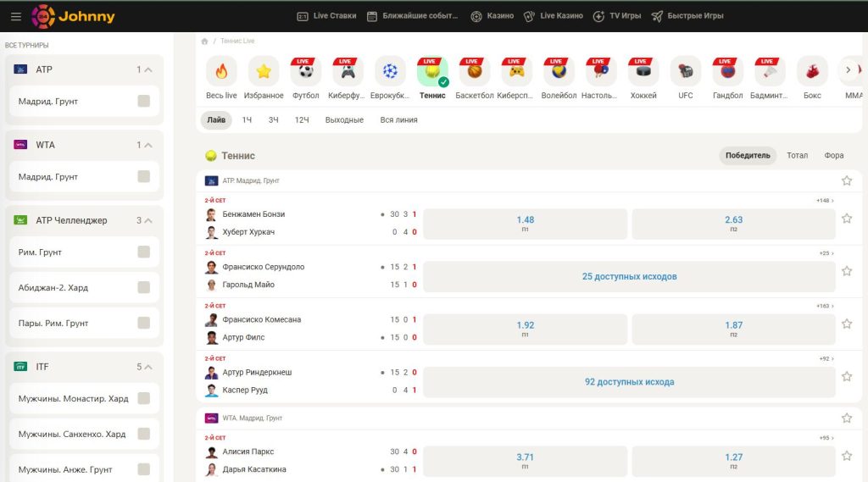
Task: Collapse the ATP tournament group
Action: coord(148,69)
